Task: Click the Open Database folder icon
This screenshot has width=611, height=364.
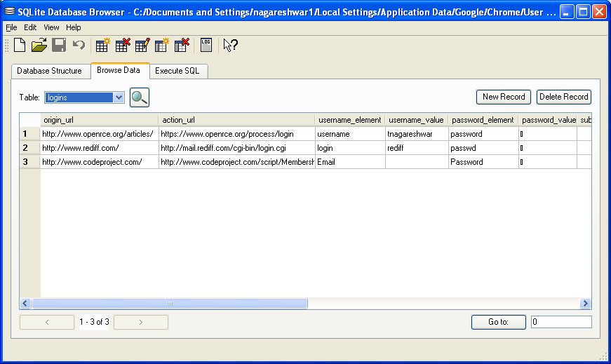Action: point(39,45)
